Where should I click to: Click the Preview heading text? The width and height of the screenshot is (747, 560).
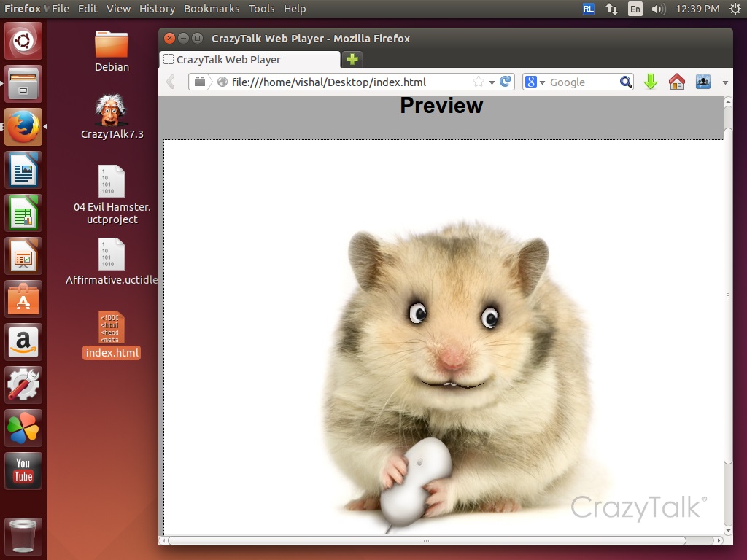coord(441,106)
